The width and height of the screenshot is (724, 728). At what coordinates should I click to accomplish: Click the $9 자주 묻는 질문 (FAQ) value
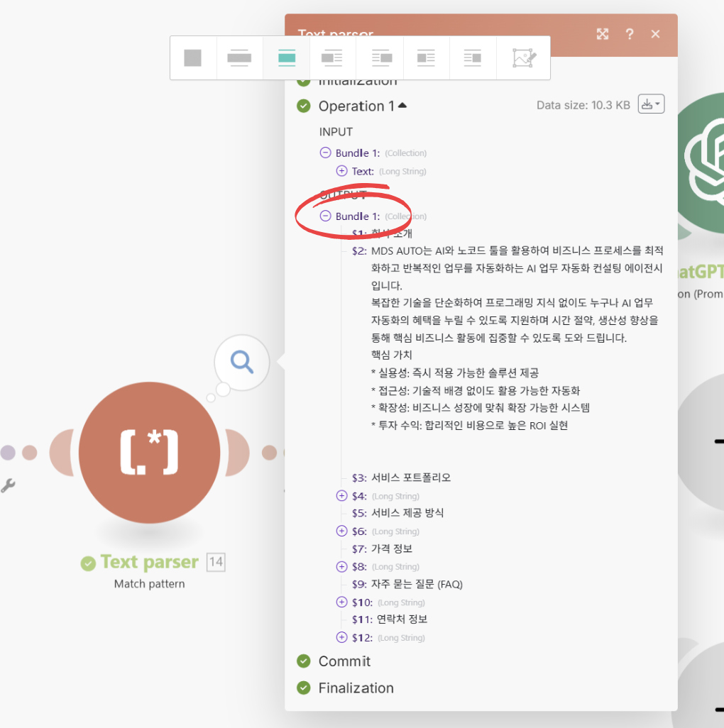417,584
